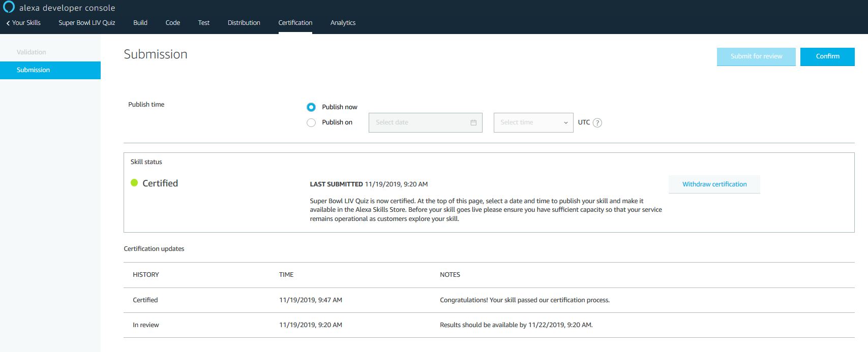
Task: Open the calendar icon in date field
Action: (473, 122)
